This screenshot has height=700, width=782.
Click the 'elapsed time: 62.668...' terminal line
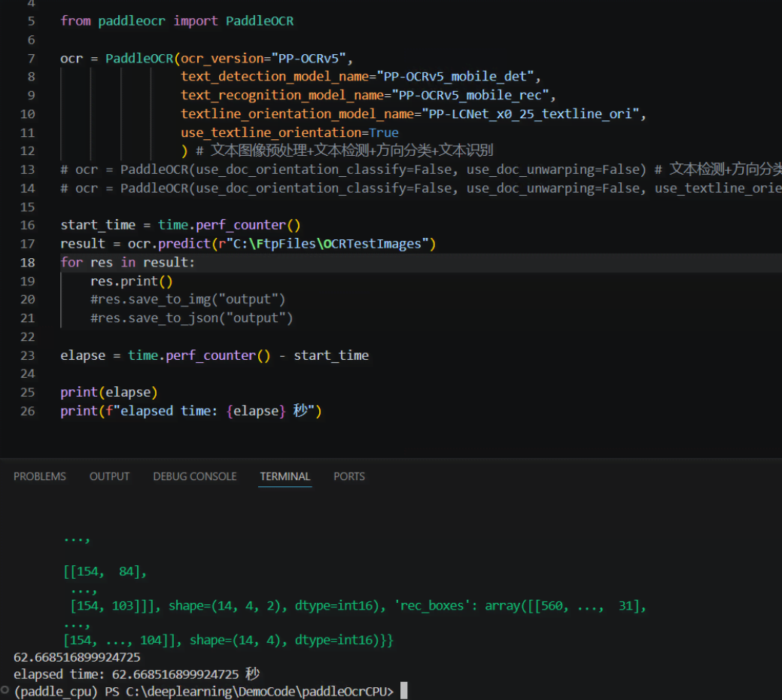[137, 674]
